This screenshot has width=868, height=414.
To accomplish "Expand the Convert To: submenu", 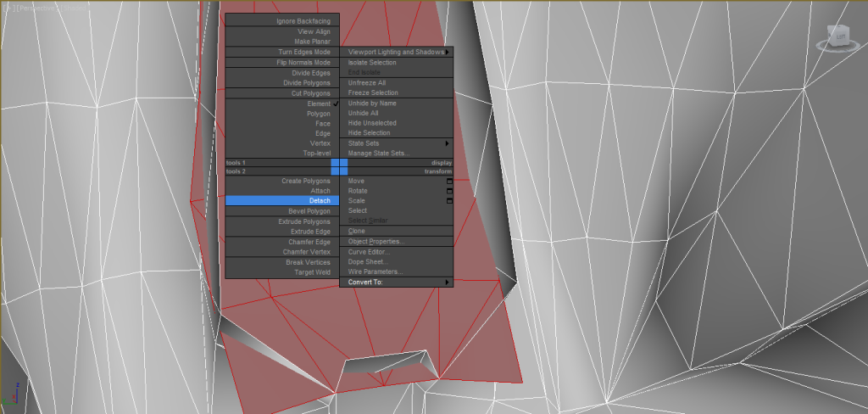I will click(x=397, y=283).
